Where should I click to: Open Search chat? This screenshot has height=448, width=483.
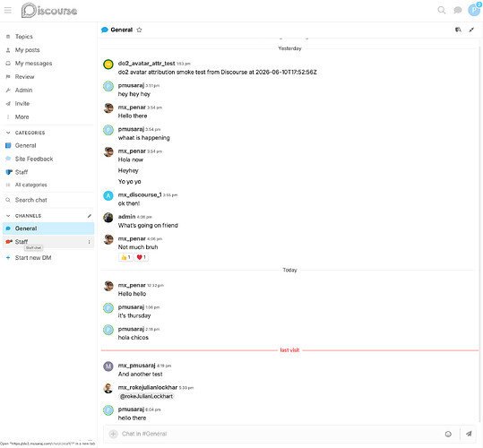coord(48,200)
